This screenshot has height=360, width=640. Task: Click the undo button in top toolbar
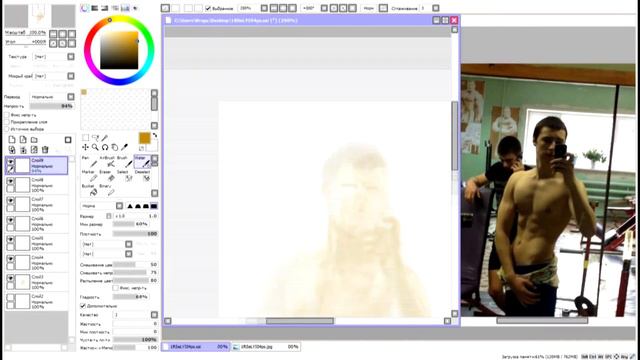(165, 8)
